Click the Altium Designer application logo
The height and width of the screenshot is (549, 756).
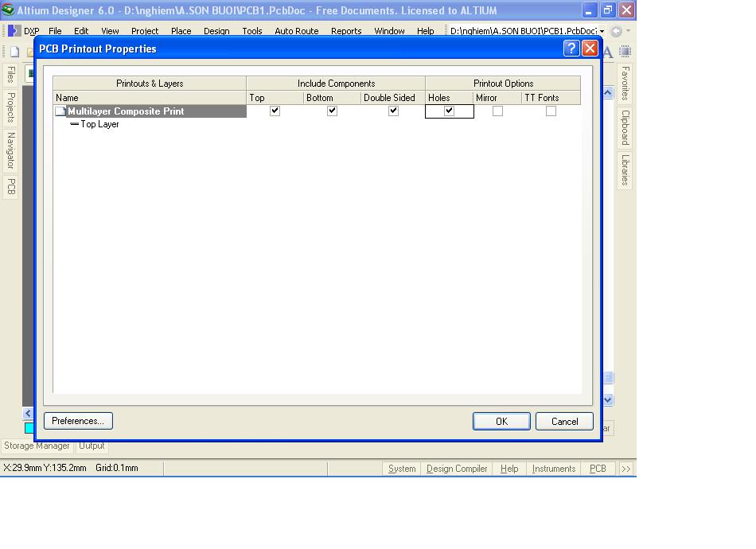pyautogui.click(x=8, y=10)
